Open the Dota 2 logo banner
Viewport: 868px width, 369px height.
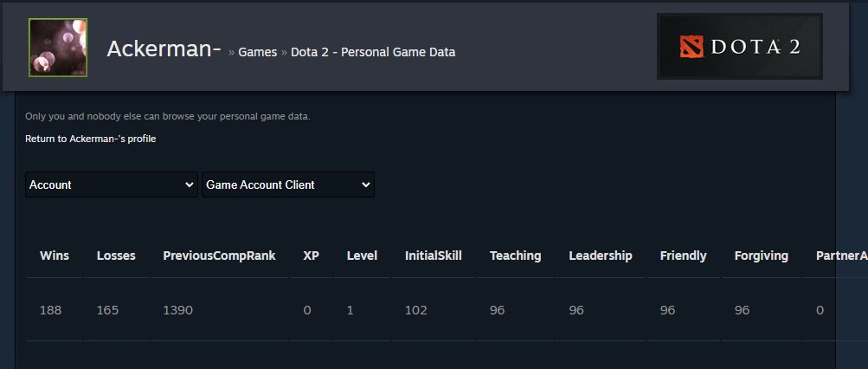point(739,47)
